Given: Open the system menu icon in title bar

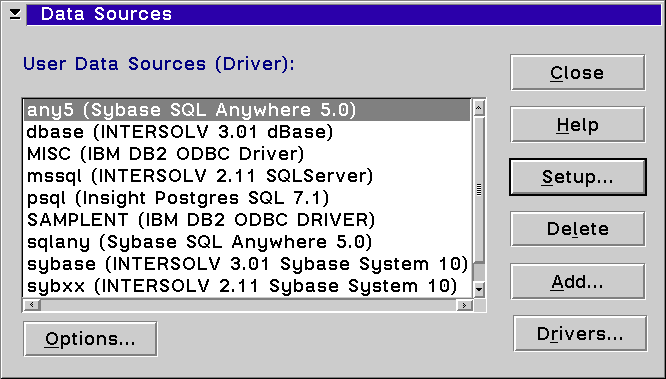Looking at the screenshot, I should [15, 14].
